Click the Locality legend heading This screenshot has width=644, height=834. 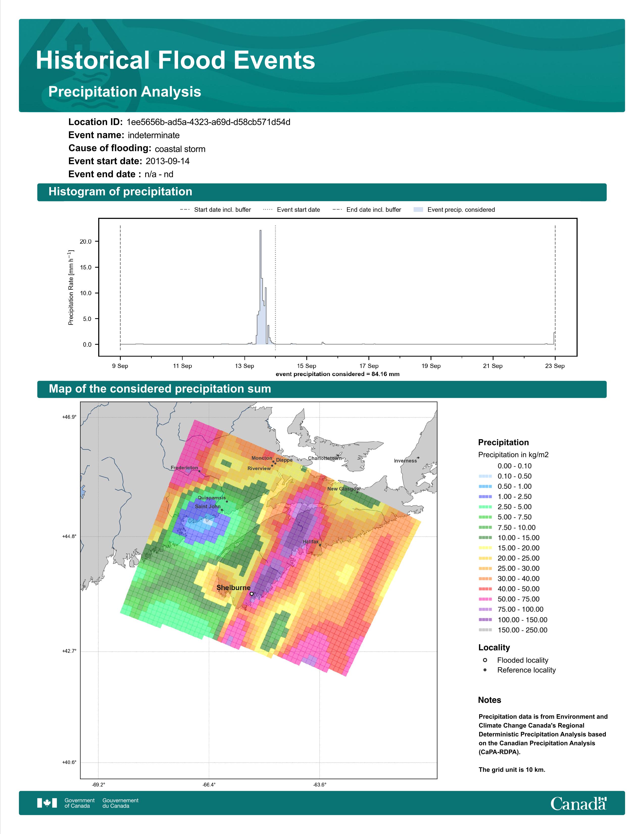click(x=494, y=648)
